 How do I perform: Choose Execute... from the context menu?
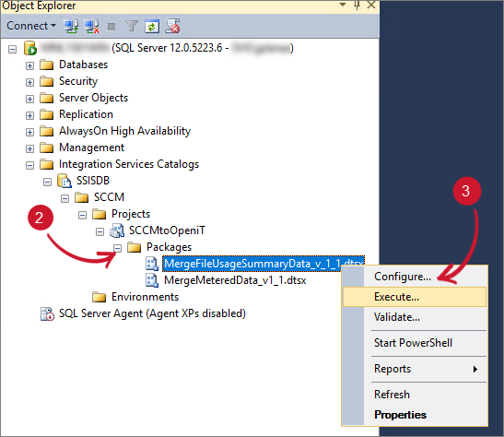pyautogui.click(x=415, y=297)
